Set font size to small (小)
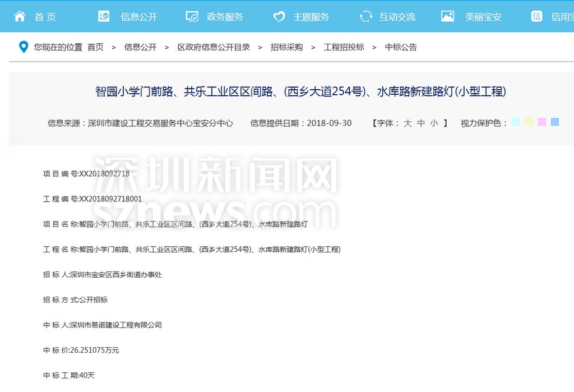The image size is (574, 392). (x=434, y=123)
